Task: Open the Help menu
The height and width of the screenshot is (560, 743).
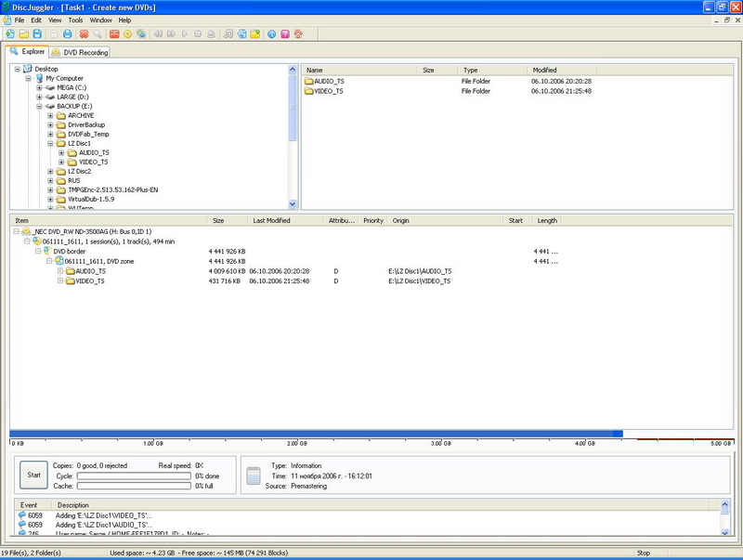Action: click(124, 20)
